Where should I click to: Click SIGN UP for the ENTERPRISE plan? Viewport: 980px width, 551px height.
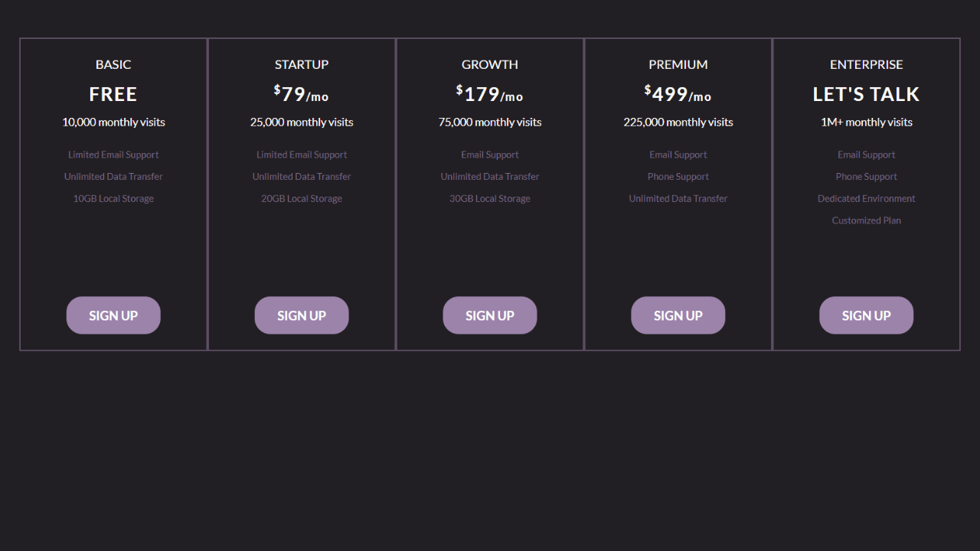pyautogui.click(x=866, y=315)
